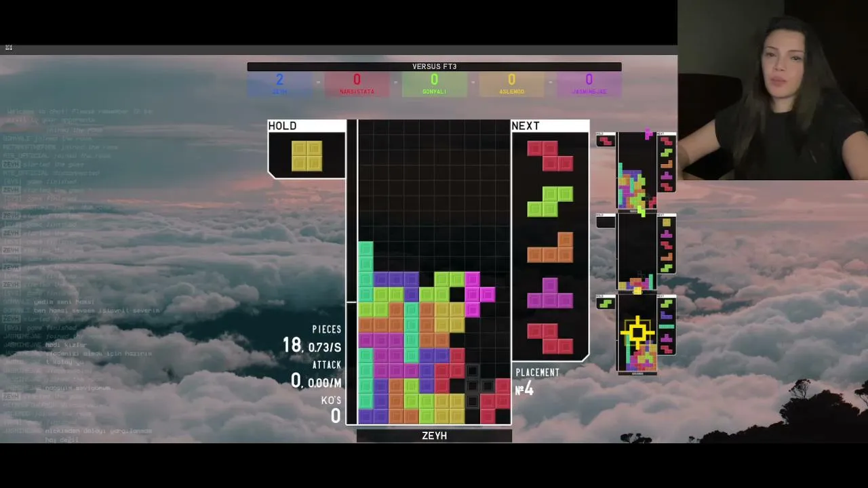Select the last red Z piece in NEXT
Screen dimensions: 868x488
point(550,338)
